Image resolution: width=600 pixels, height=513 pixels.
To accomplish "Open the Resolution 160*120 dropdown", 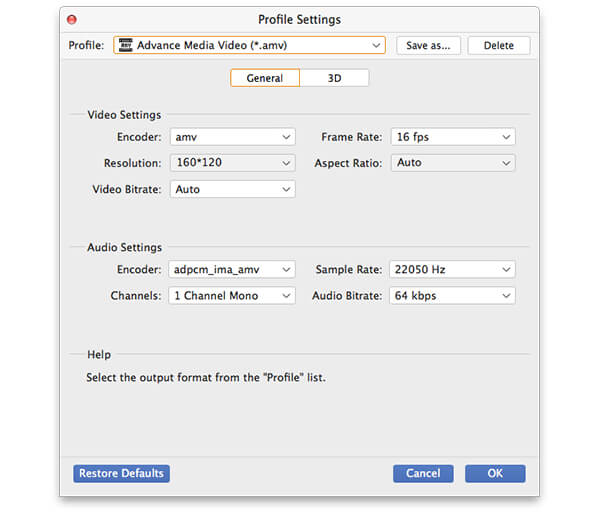I will point(233,163).
